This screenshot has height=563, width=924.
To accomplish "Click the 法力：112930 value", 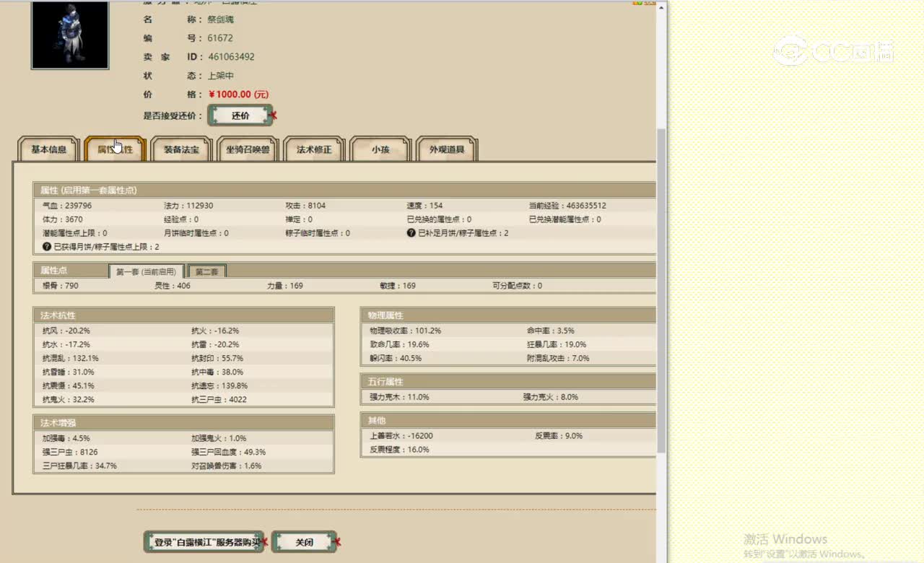I will [x=188, y=206].
